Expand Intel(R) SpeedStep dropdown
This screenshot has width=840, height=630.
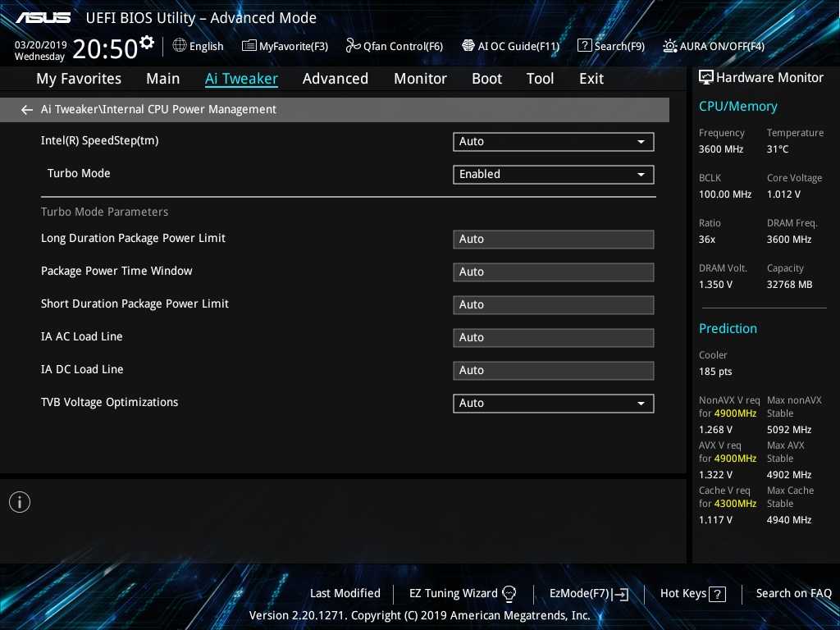[553, 142]
